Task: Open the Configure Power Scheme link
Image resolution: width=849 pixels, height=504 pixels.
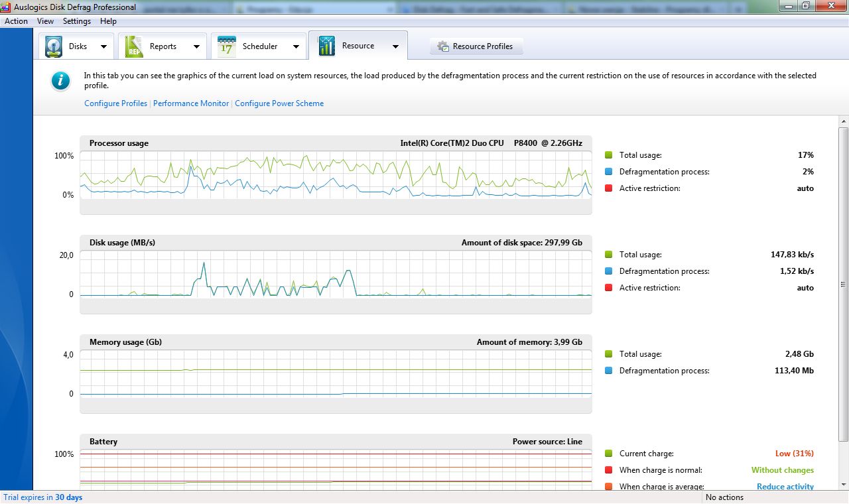Action: (279, 103)
